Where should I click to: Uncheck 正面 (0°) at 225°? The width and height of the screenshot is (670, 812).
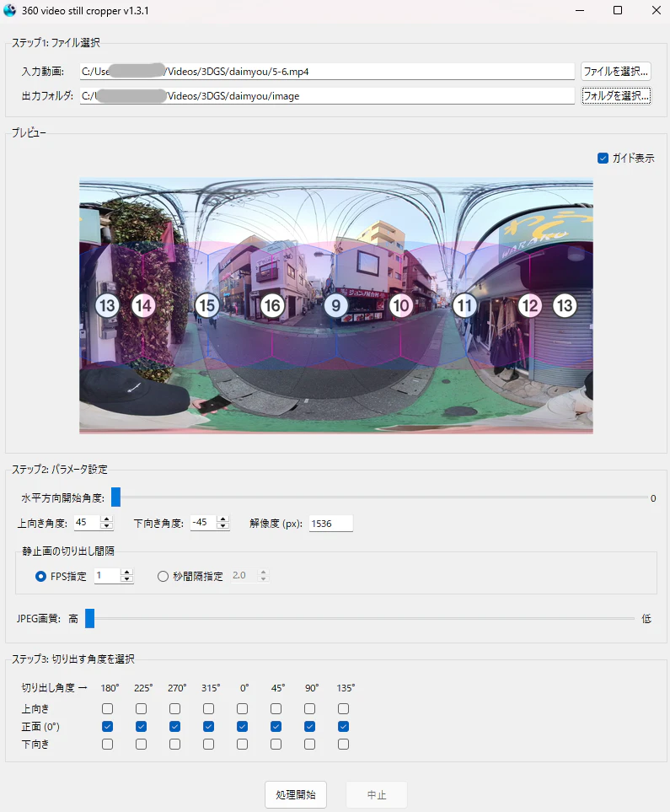tap(141, 727)
